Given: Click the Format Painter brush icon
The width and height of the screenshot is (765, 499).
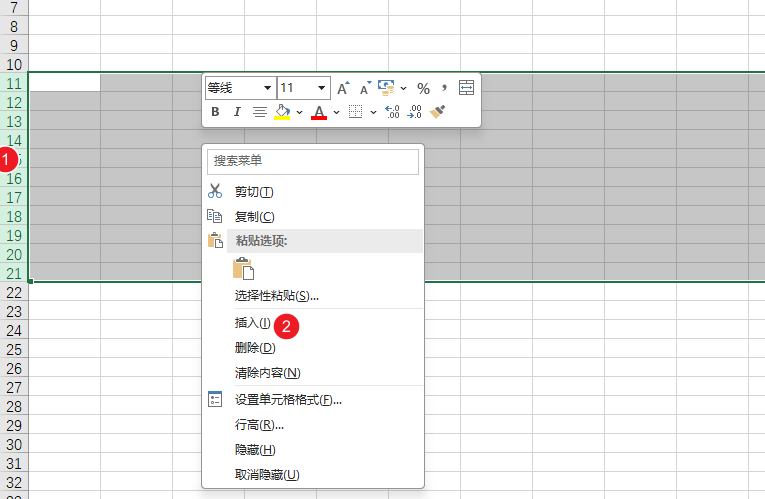Looking at the screenshot, I should click(437, 112).
